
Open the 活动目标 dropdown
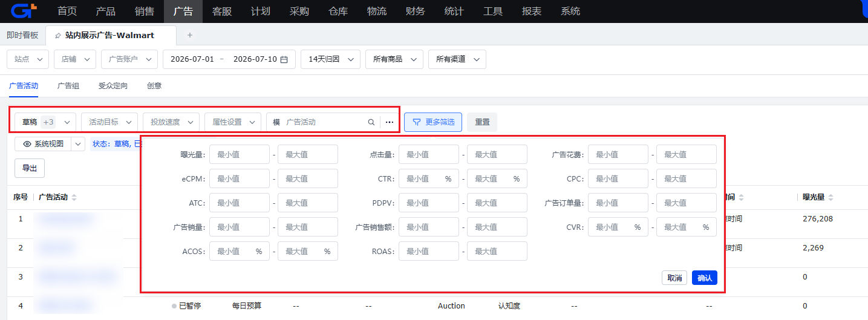[x=109, y=122]
